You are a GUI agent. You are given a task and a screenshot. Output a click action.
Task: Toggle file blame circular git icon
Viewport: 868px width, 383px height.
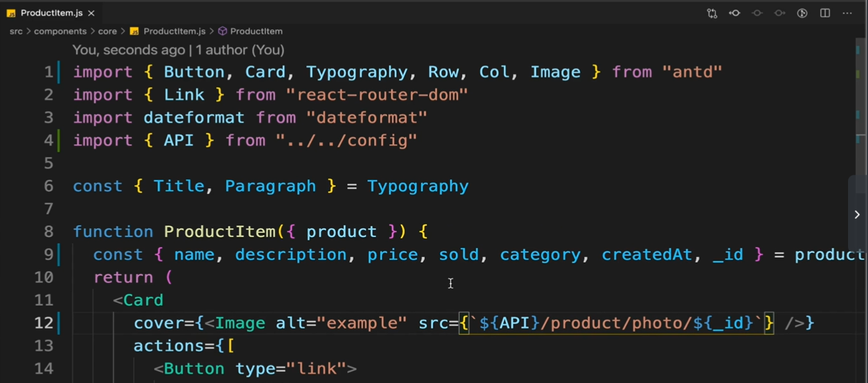[x=803, y=13]
